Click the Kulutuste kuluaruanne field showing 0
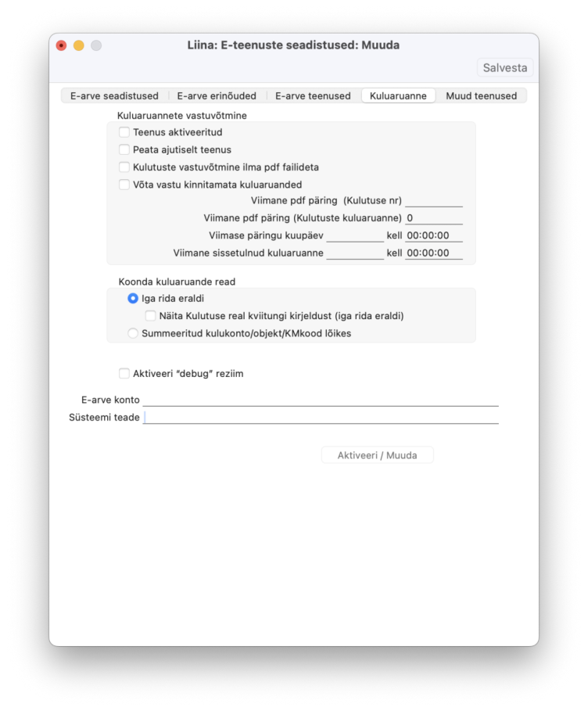The height and width of the screenshot is (711, 588). click(x=434, y=218)
